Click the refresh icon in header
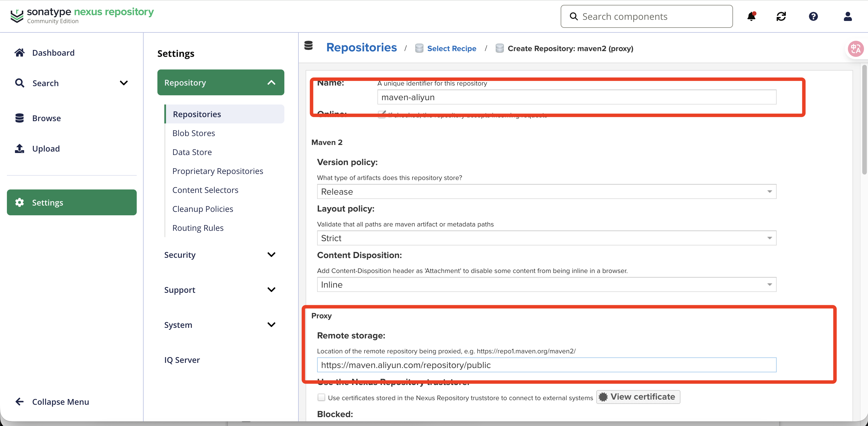Viewport: 868px width, 426px height. (x=781, y=16)
